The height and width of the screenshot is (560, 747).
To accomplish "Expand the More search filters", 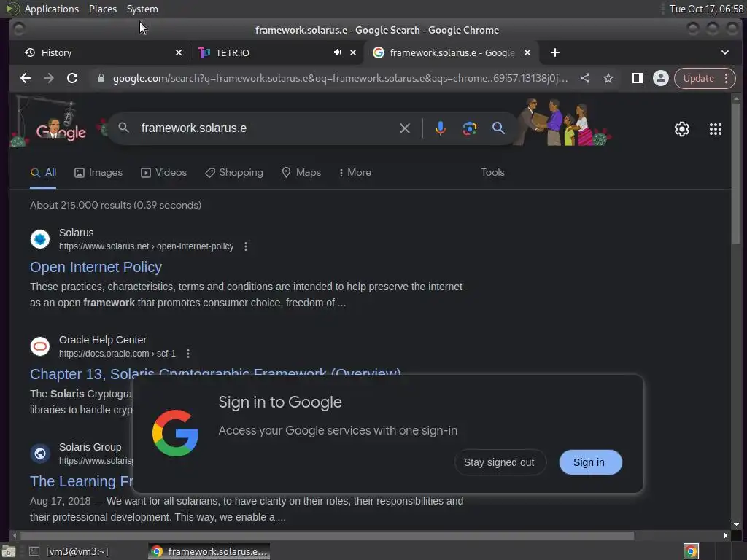I will [x=355, y=172].
